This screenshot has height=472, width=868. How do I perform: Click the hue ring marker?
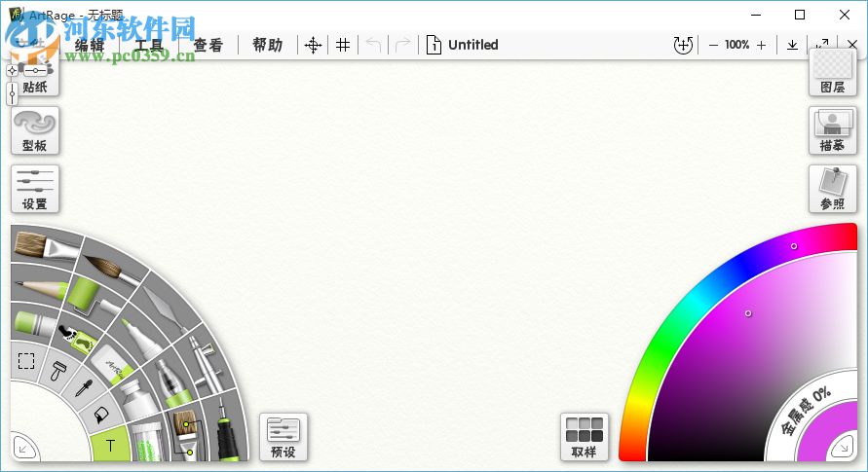click(794, 246)
